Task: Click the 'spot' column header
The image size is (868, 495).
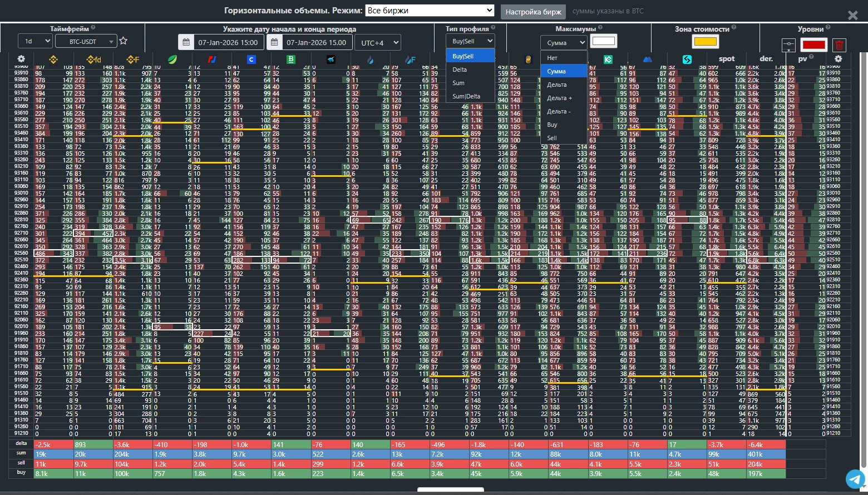Action: coord(727,59)
